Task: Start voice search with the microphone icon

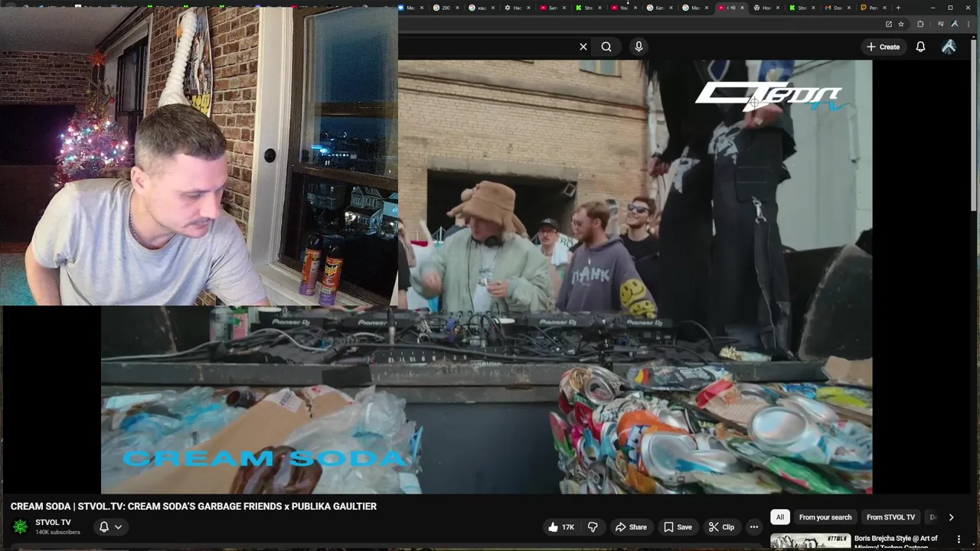Action: 639,47
